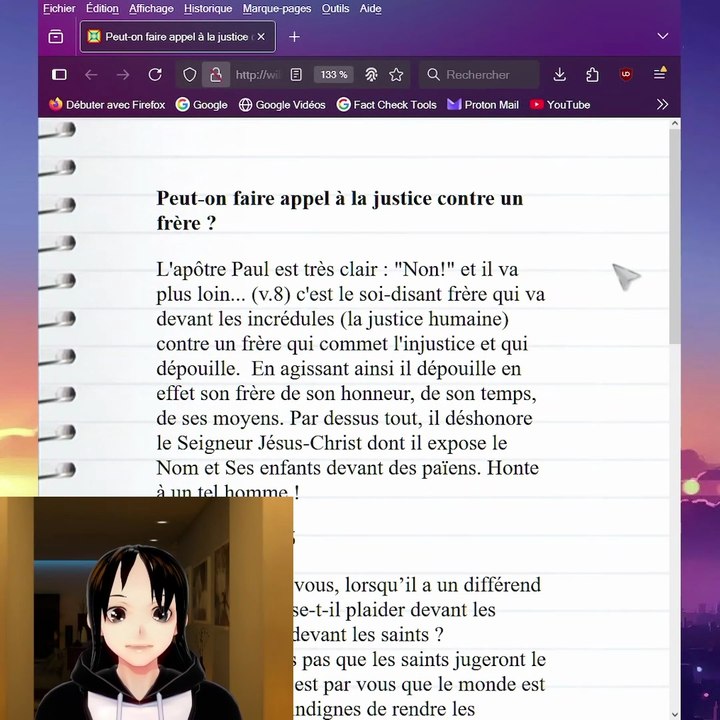
Task: Reload the current page
Action: [x=155, y=74]
